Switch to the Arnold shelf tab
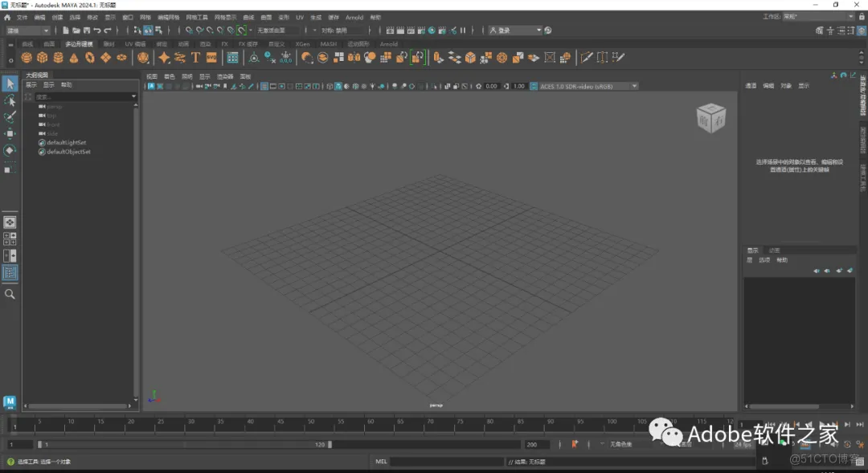The image size is (868, 473). click(389, 43)
